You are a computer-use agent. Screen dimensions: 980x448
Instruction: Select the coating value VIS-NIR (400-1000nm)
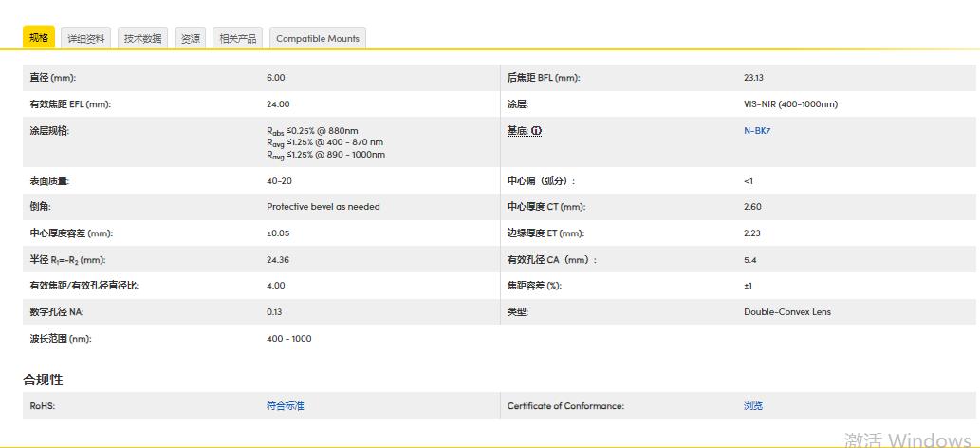pyautogui.click(x=790, y=103)
